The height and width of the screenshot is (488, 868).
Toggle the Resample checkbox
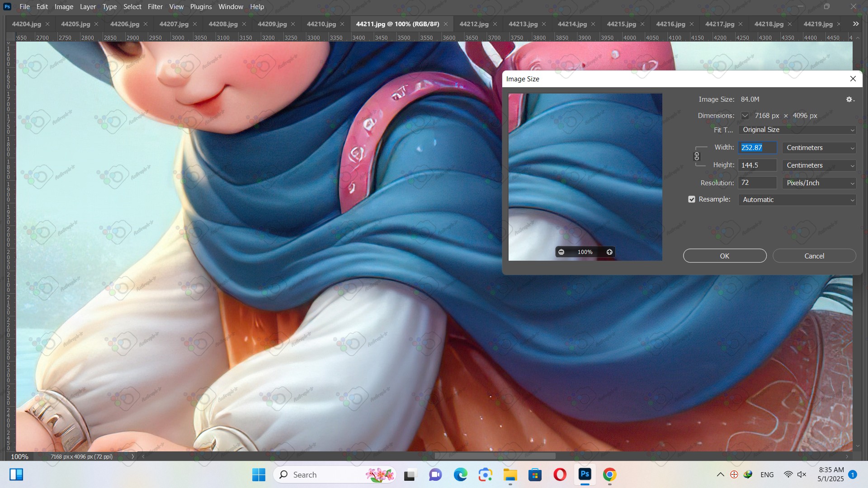[x=692, y=199]
